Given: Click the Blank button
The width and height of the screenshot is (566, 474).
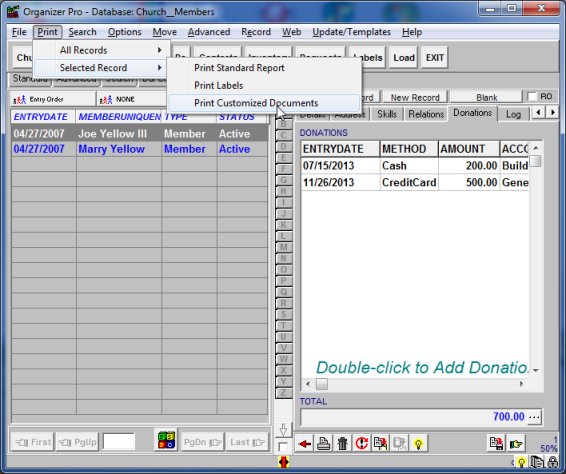Looking at the screenshot, I should coord(487,97).
